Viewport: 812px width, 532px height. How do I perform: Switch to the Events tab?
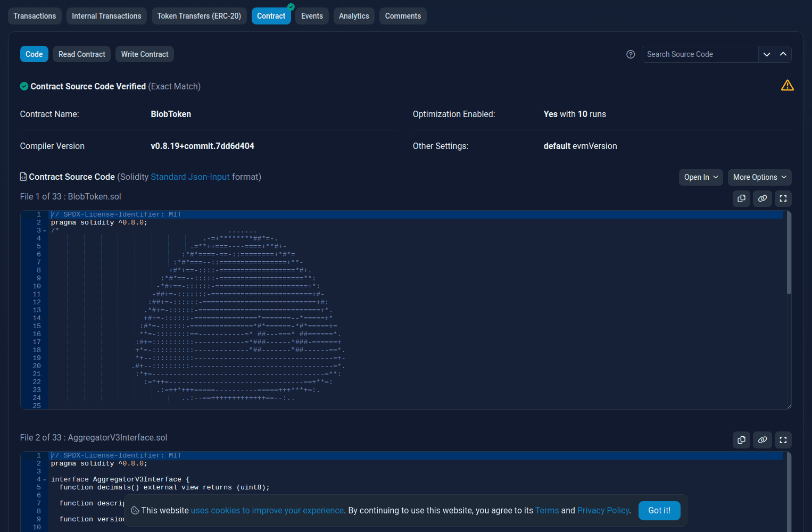pyautogui.click(x=312, y=16)
